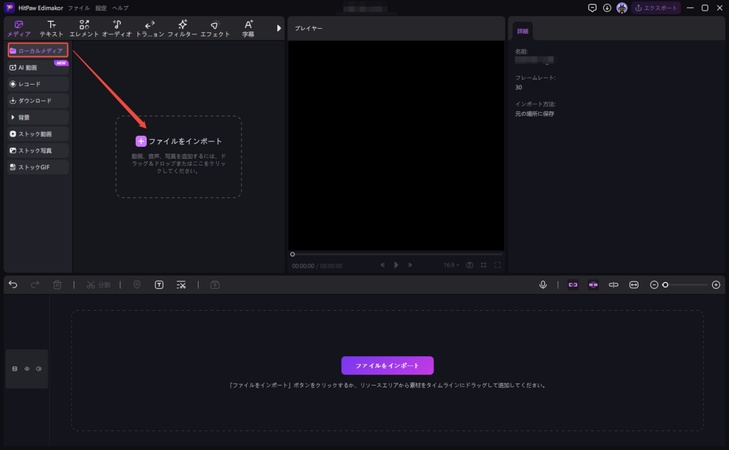This screenshot has width=729, height=450.
Task: Open ストック動画 stock videos
Action: [x=38, y=134]
